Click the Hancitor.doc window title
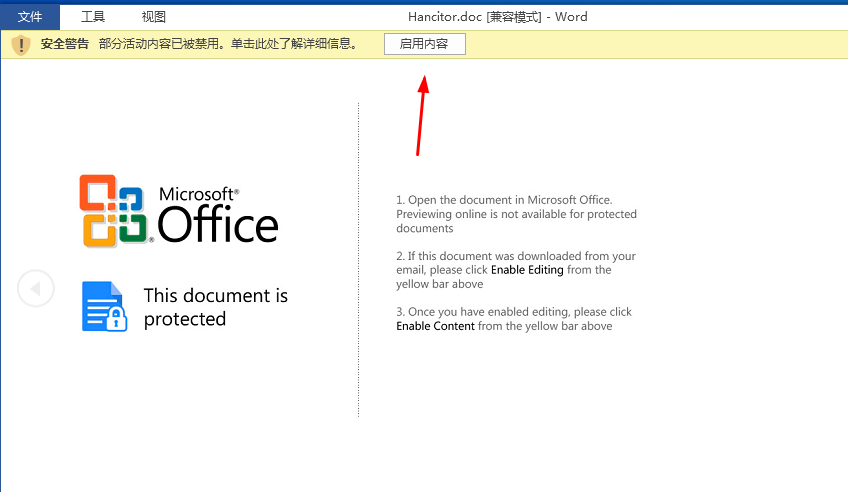Screen dimensions: 848x492 498,17
